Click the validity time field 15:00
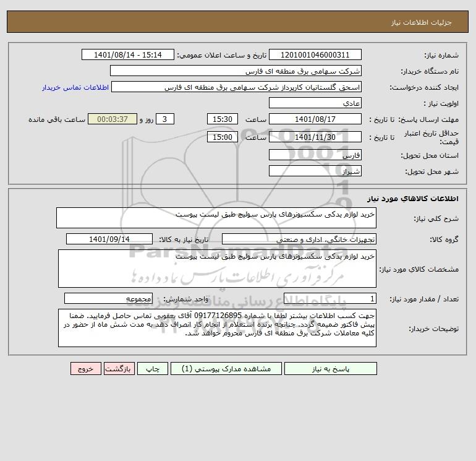This screenshot has height=461, width=476. (223, 137)
